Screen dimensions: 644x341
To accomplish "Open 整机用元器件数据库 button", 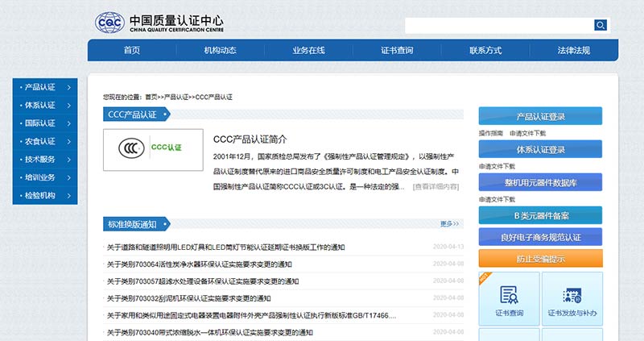I will click(x=540, y=182).
